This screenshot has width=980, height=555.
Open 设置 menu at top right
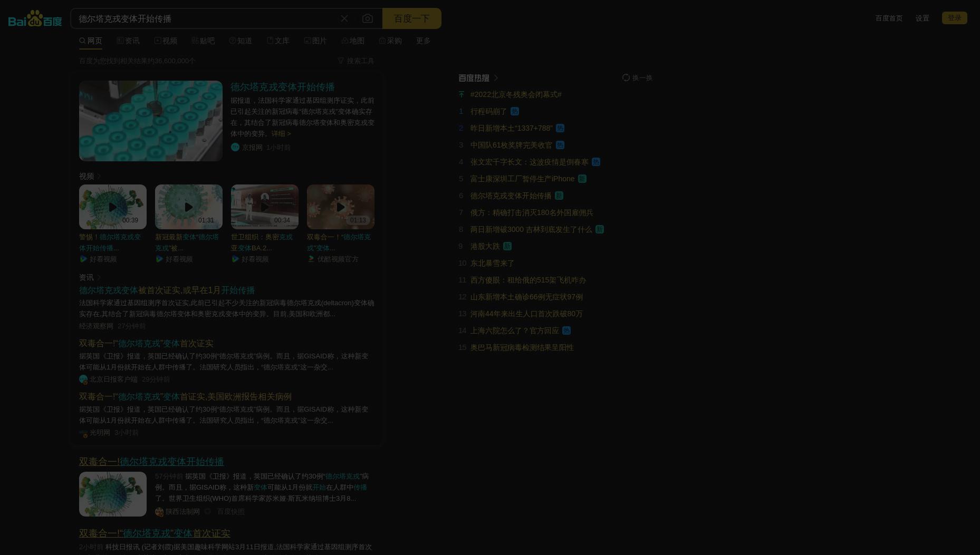pos(922,18)
